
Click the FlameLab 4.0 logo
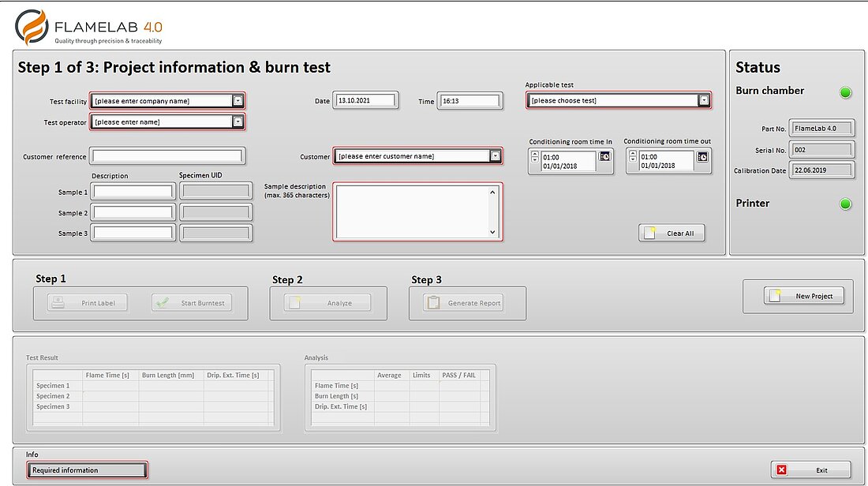(89, 28)
